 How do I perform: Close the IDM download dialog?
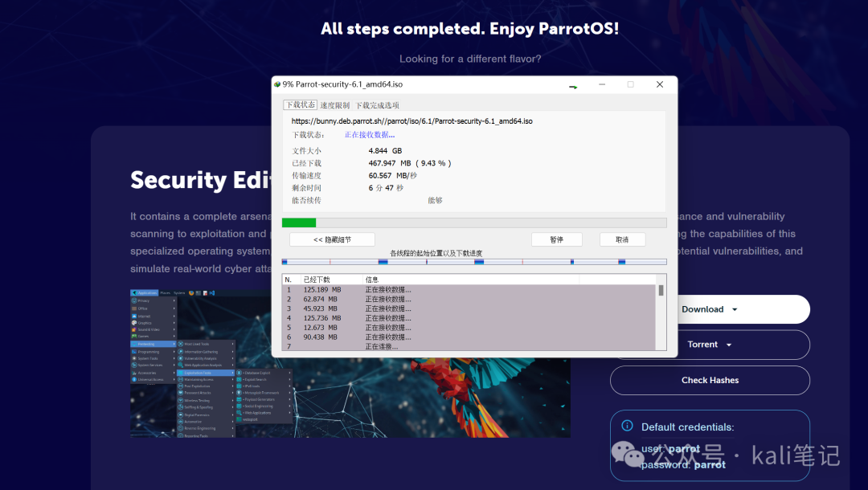pyautogui.click(x=659, y=84)
